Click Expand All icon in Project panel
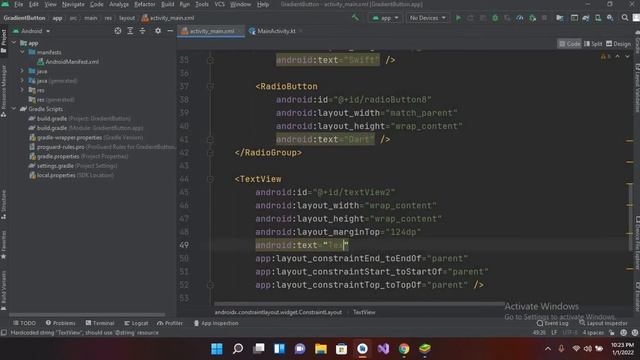The width and height of the screenshot is (640, 360). tap(130, 31)
